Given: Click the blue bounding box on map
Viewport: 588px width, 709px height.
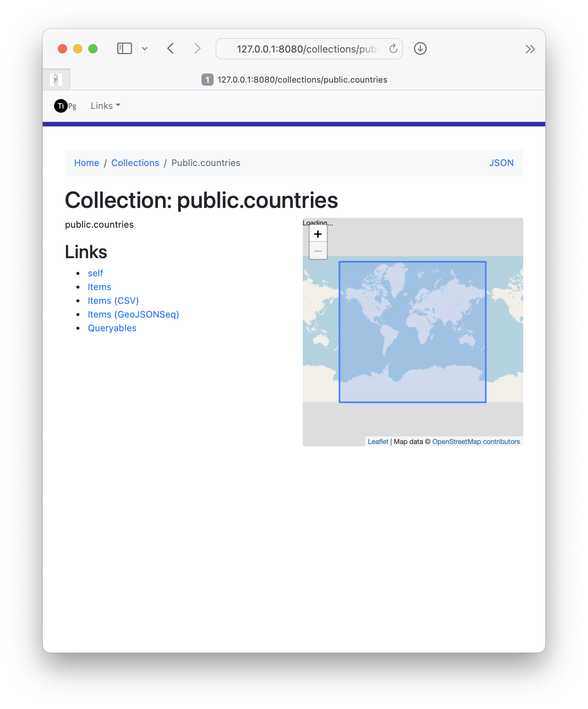Looking at the screenshot, I should coord(412,332).
